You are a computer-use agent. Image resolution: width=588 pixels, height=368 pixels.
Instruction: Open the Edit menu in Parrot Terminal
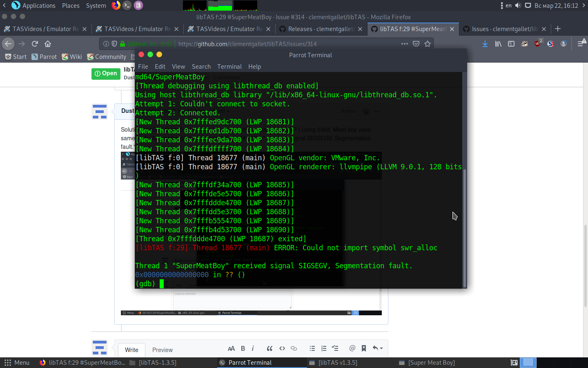[160, 67]
